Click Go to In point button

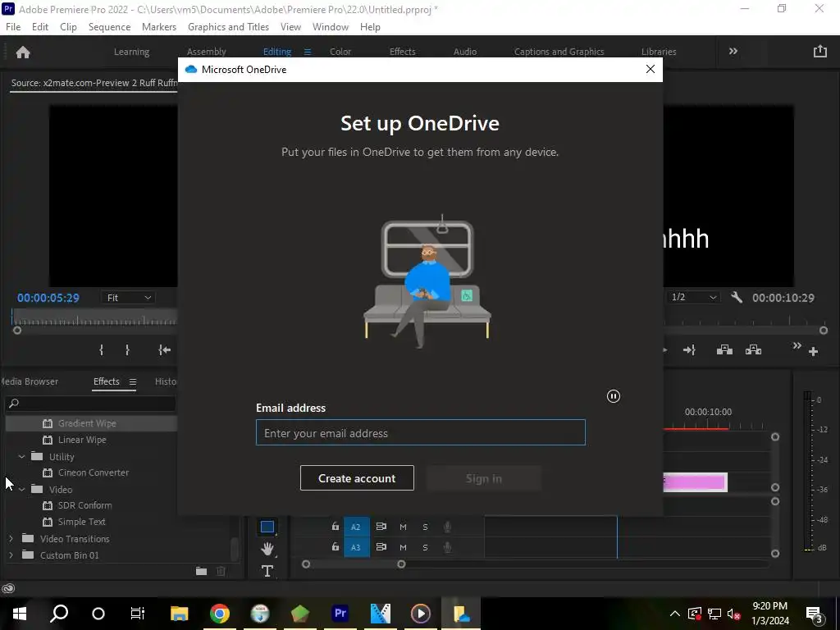pyautogui.click(x=164, y=349)
